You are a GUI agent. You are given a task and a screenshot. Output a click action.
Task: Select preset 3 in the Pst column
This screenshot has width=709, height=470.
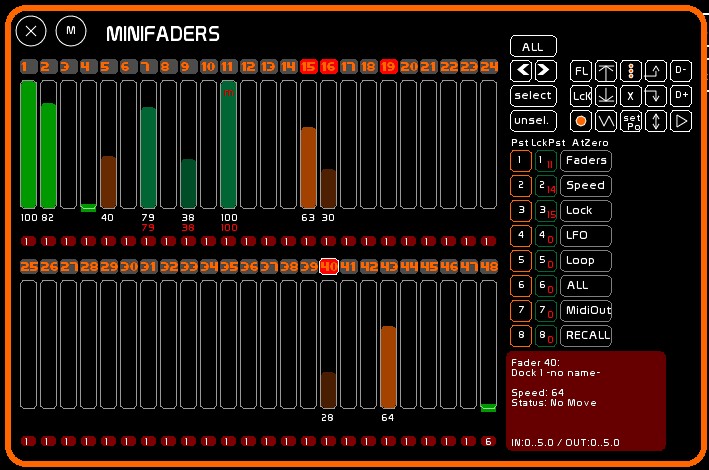[x=521, y=211]
